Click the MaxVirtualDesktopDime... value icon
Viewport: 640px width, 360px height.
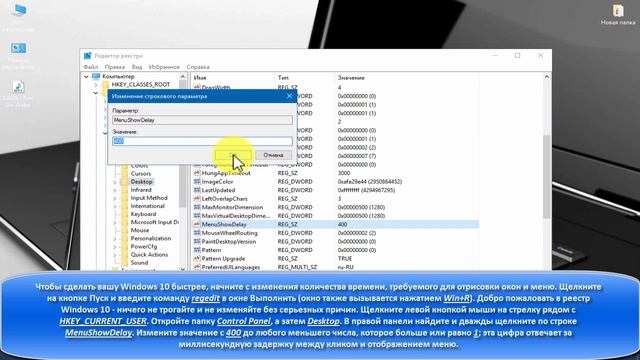coord(197,216)
